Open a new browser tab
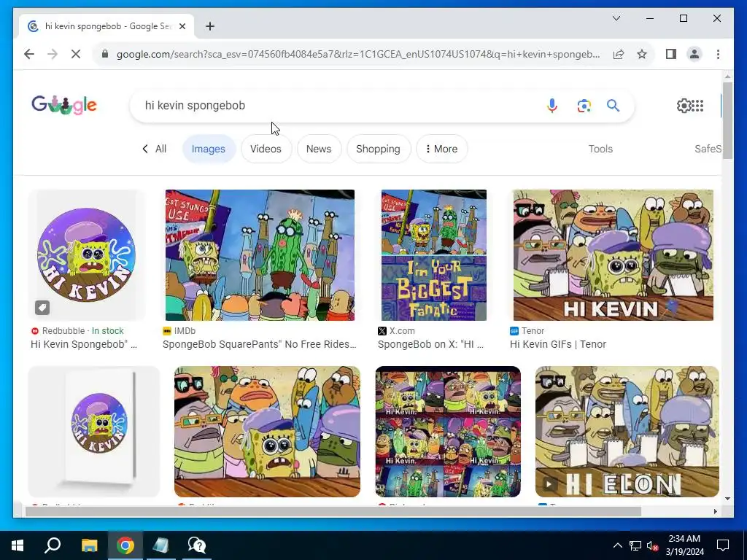This screenshot has width=747, height=560. (x=209, y=26)
